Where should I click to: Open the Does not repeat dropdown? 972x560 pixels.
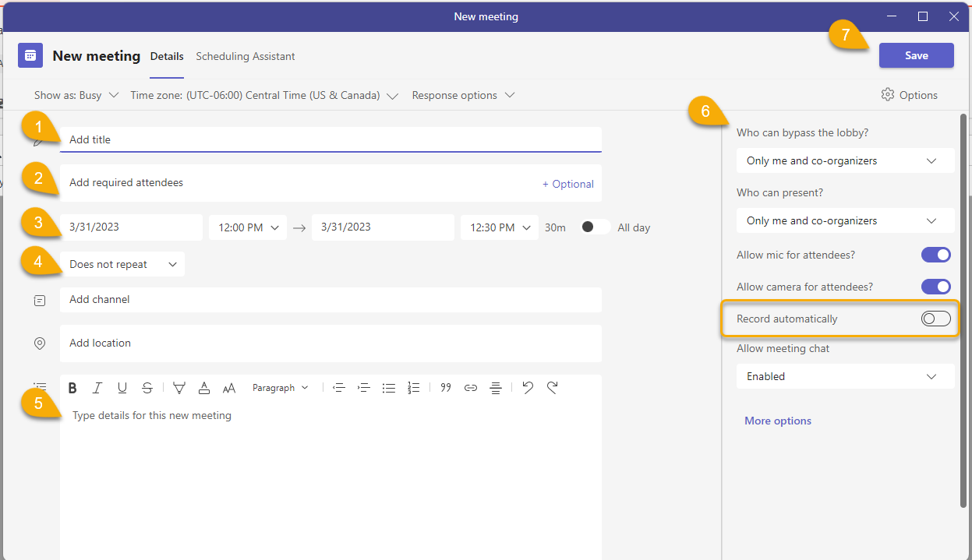[122, 264]
